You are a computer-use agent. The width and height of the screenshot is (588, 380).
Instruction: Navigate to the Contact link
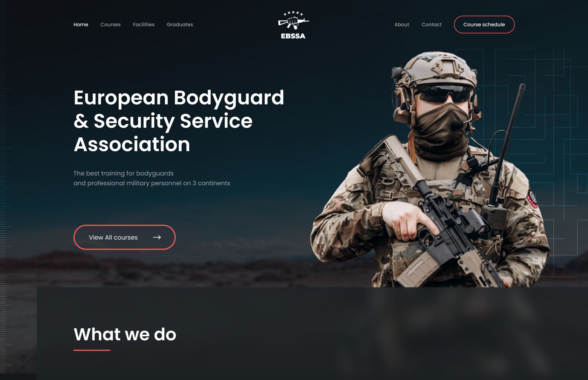[431, 25]
